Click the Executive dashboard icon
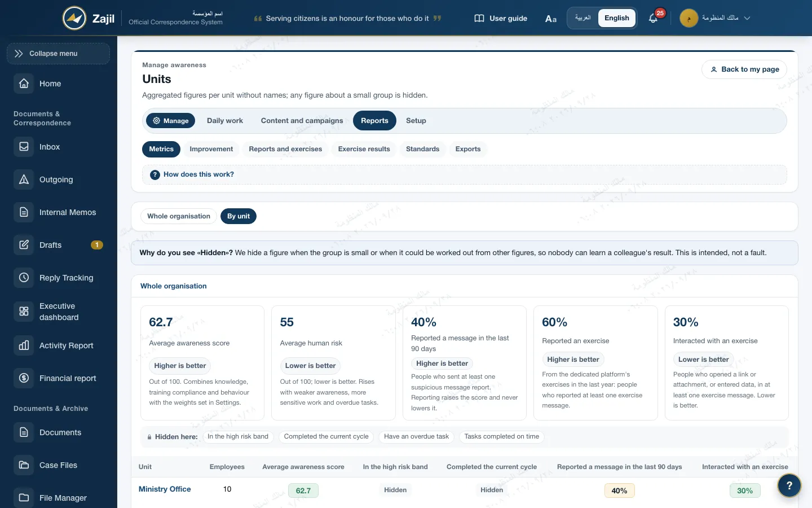Screen dimensions: 812x508 pyautogui.click(x=24, y=312)
